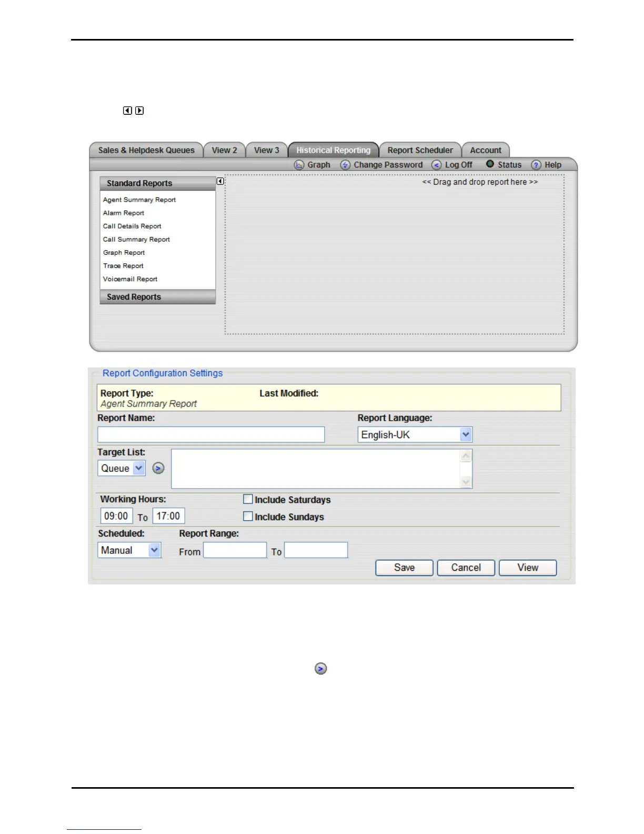Click the Report Name input field

(x=211, y=434)
